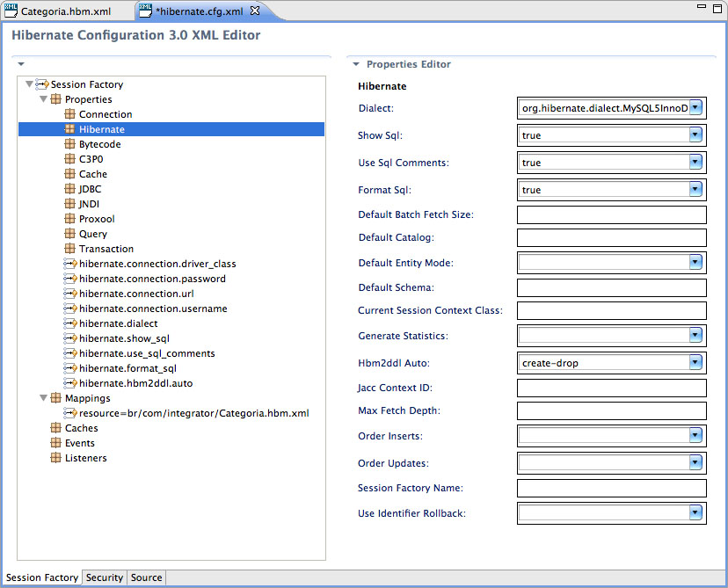Click the Caches group icon
This screenshot has width=728, height=588.
tap(55, 428)
